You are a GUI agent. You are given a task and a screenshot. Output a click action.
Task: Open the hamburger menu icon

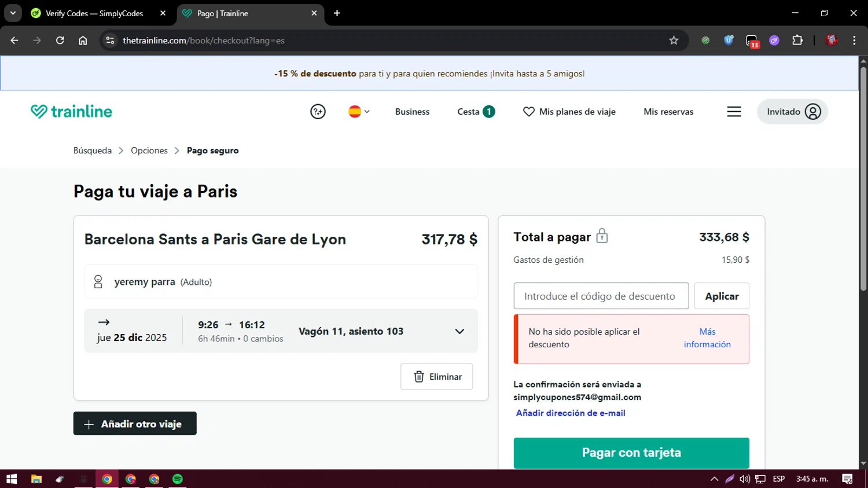[x=734, y=112]
